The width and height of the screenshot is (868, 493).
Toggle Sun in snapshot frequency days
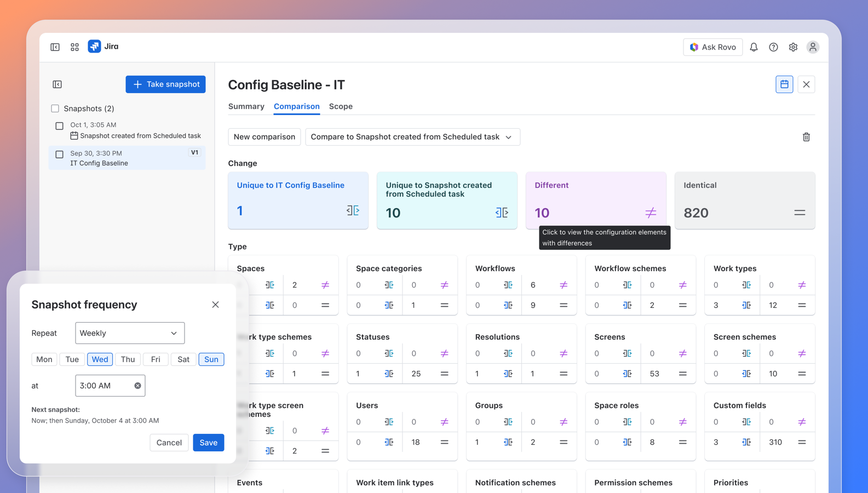(x=211, y=359)
